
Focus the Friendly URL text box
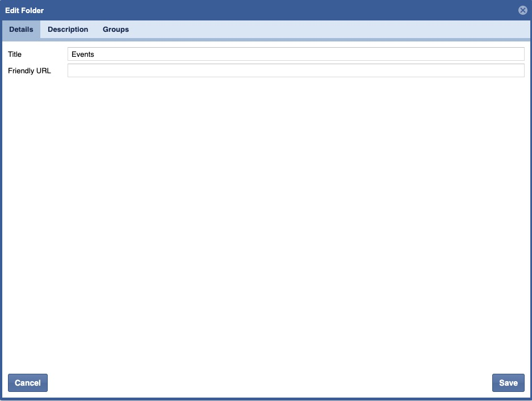pyautogui.click(x=295, y=71)
